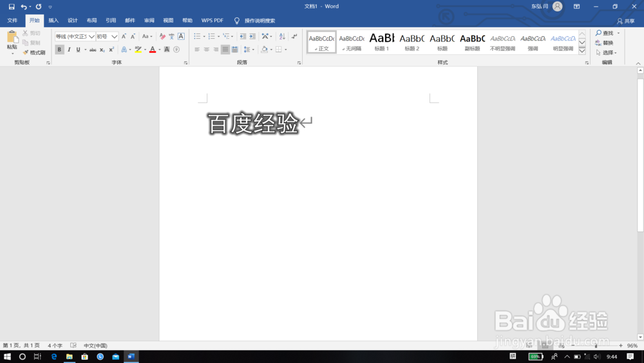644x363 pixels.
Task: Toggle justify alignment button
Action: pos(225,50)
